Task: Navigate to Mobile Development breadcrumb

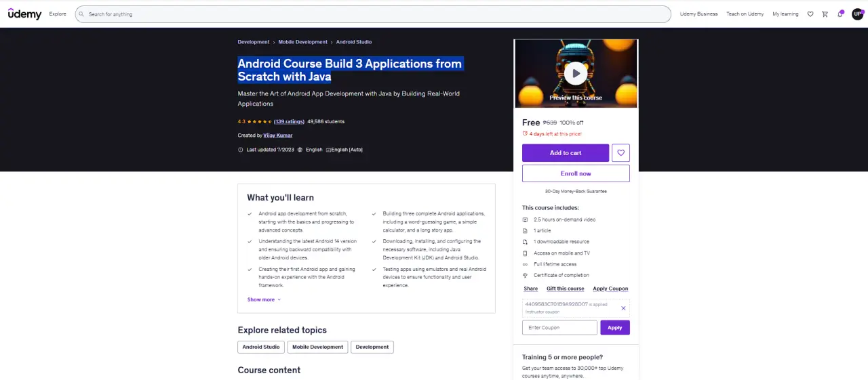Action: coord(303,42)
